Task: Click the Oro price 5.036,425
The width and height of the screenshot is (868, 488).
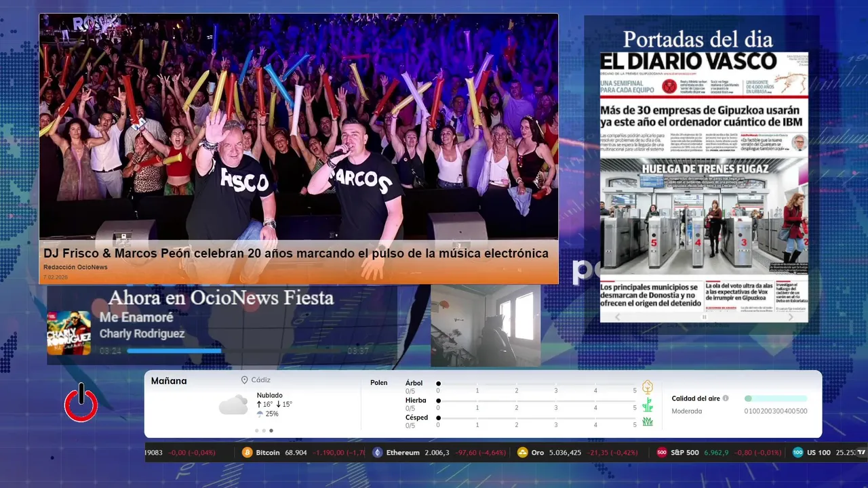Action: click(x=566, y=452)
